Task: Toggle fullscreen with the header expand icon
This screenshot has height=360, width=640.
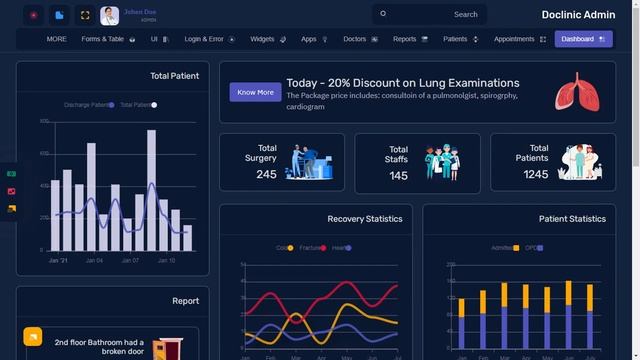Action: [85, 16]
